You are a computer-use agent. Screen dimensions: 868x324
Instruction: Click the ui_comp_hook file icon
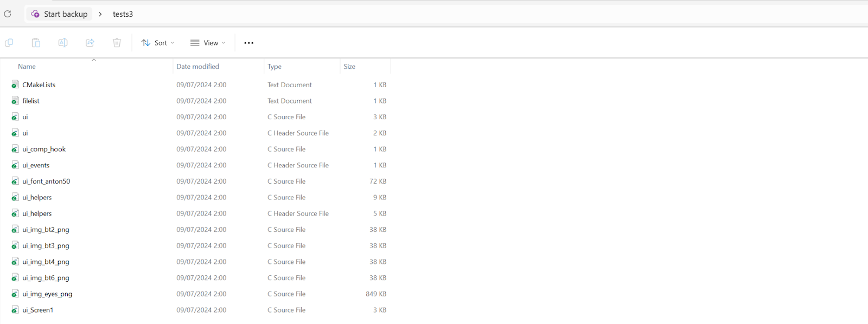pyautogui.click(x=15, y=149)
